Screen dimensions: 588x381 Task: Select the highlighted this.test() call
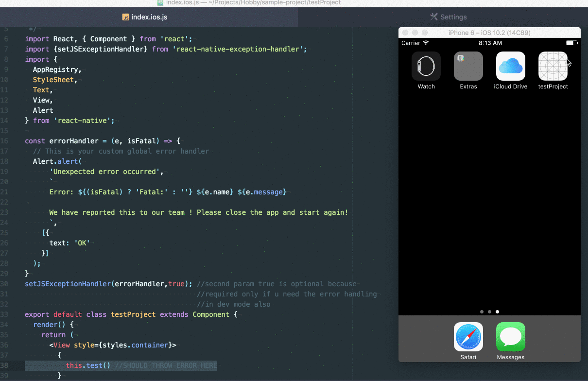coord(90,365)
